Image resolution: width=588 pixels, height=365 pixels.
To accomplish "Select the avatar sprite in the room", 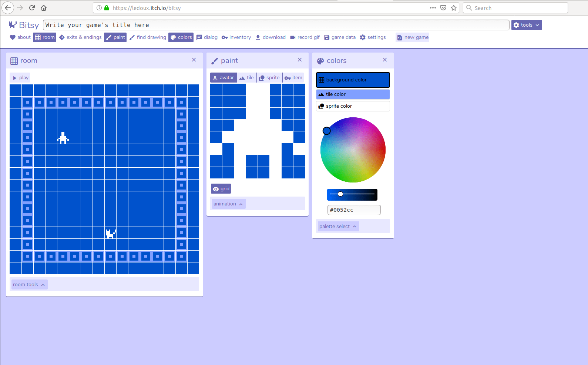I will [x=63, y=138].
